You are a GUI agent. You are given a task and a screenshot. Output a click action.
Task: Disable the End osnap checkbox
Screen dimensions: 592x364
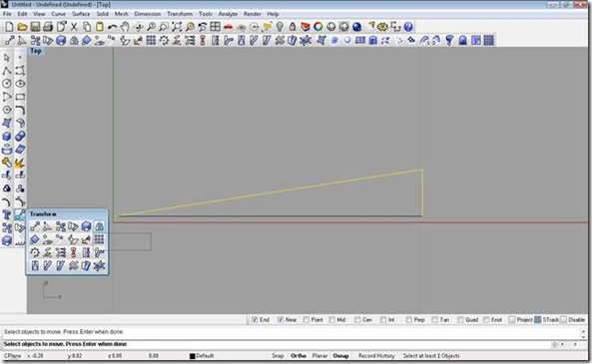pos(255,320)
